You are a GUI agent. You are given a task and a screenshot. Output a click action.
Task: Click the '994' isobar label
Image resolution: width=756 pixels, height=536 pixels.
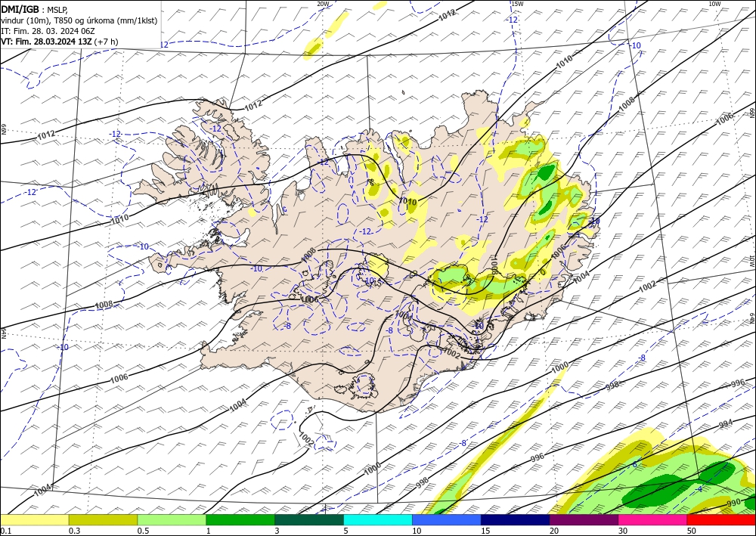click(x=726, y=423)
